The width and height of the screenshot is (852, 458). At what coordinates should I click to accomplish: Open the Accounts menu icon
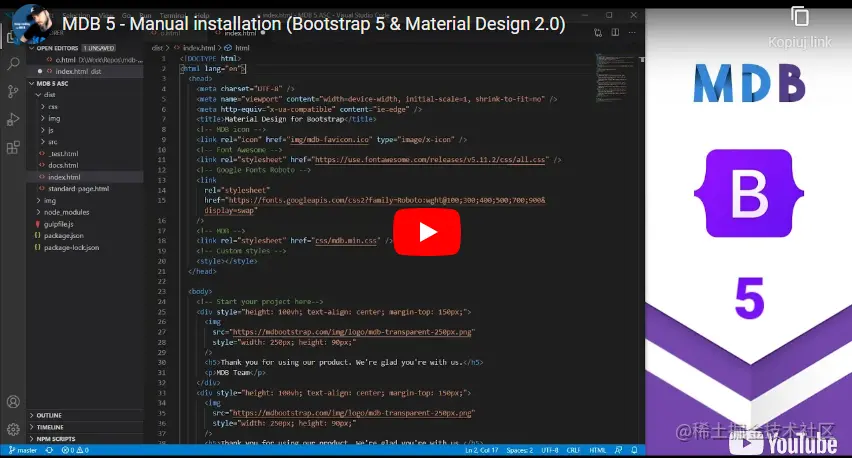(x=13, y=402)
